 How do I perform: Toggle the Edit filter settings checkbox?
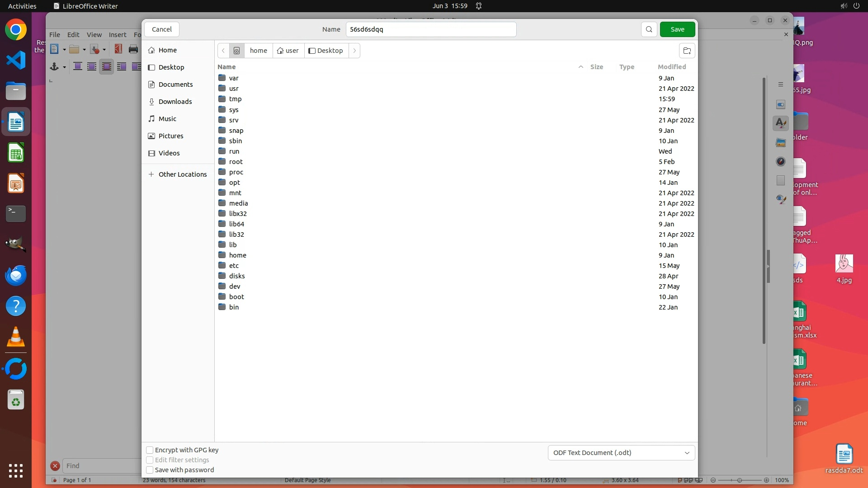coord(150,460)
